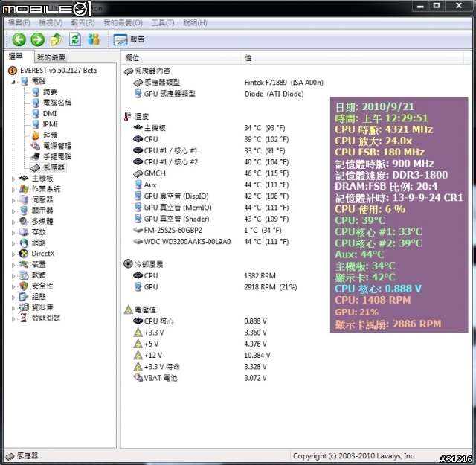Select 感應器 tree item
The image size is (476, 465).
pyautogui.click(x=48, y=167)
